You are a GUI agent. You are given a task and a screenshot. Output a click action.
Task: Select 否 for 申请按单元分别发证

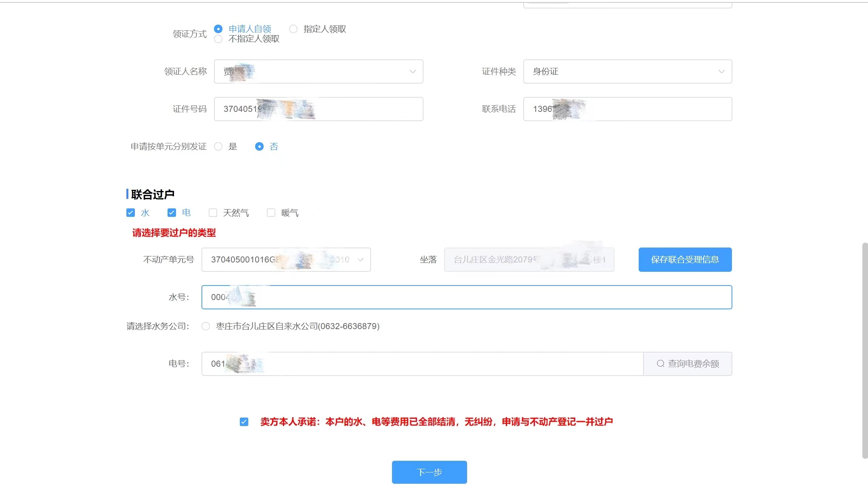pyautogui.click(x=260, y=147)
